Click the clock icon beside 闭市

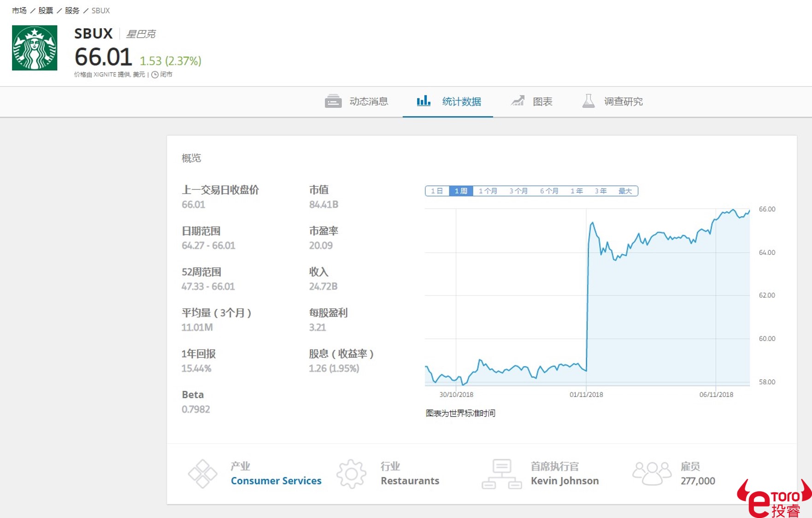tap(155, 75)
